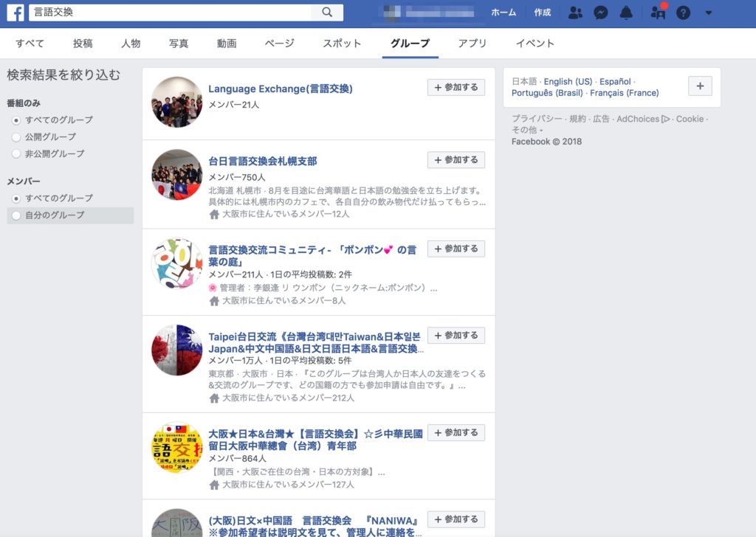Switch to グループ tab
Image resolution: width=756 pixels, height=537 pixels.
tap(410, 44)
